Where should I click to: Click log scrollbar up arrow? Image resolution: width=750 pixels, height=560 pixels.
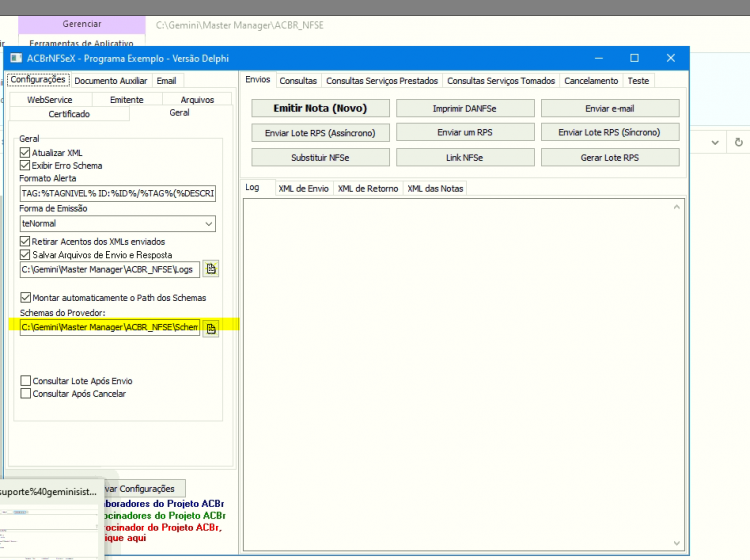coord(676,207)
